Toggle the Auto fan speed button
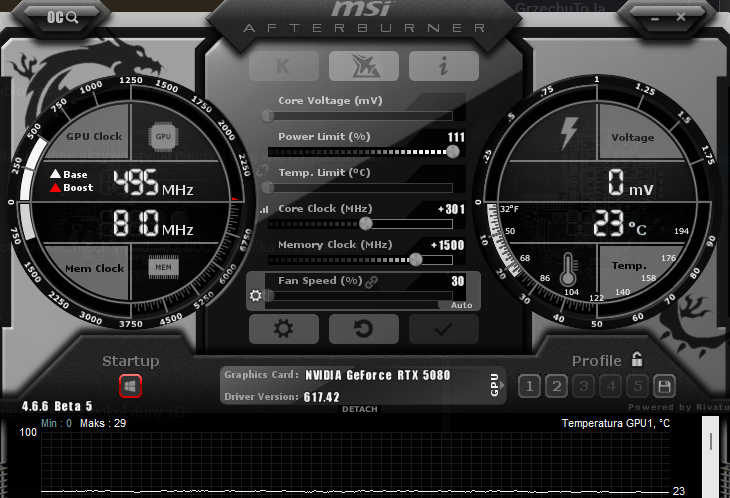 tap(461, 305)
